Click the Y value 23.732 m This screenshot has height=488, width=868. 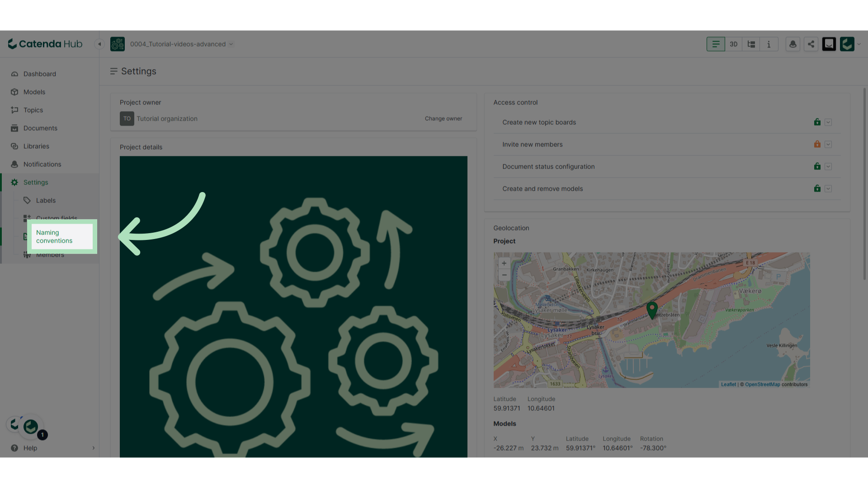pos(545,448)
